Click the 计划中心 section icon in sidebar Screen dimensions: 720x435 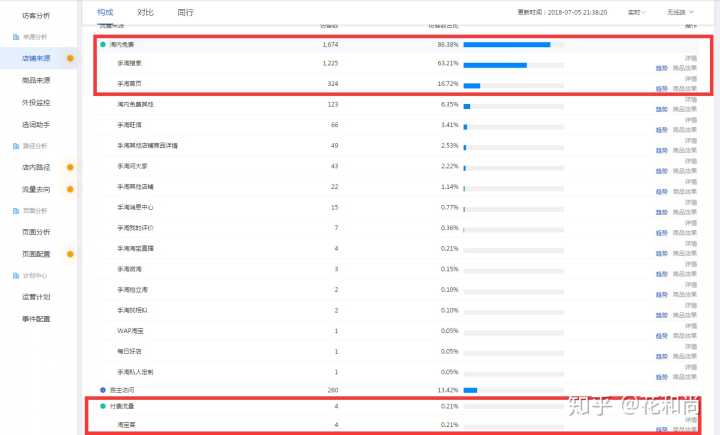point(15,275)
